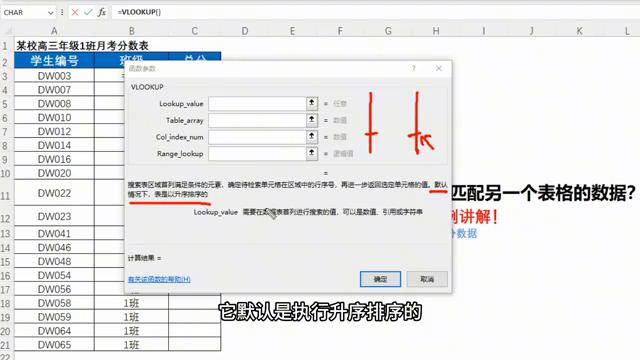Select cell containing DW008
The height and width of the screenshot is (360, 640).
[x=54, y=104]
